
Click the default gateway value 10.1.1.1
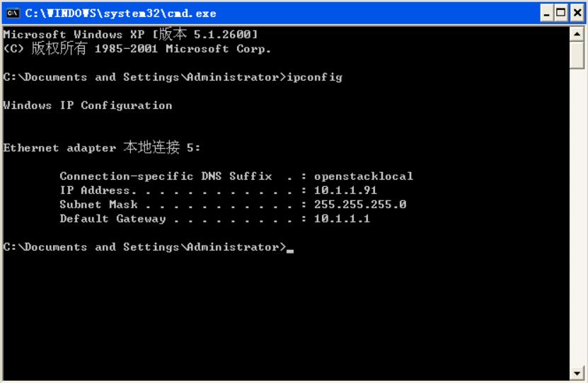[x=342, y=219]
